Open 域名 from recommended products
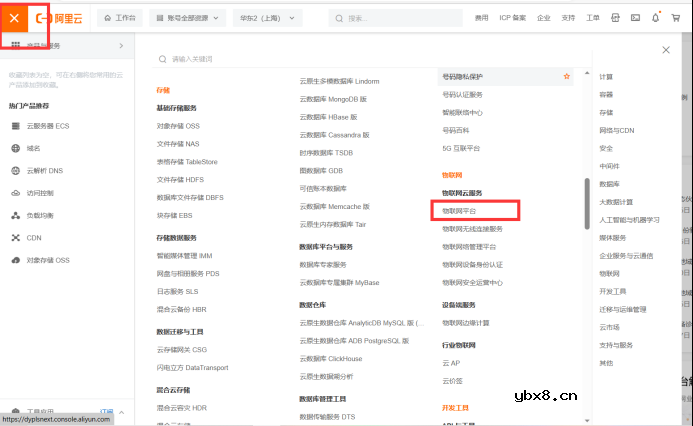 pyautogui.click(x=33, y=148)
